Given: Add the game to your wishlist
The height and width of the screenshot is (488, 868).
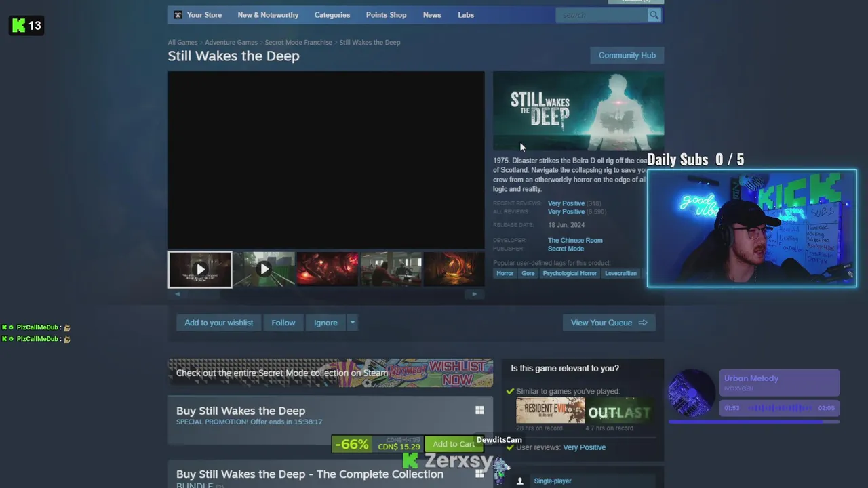Looking at the screenshot, I should [218, 323].
